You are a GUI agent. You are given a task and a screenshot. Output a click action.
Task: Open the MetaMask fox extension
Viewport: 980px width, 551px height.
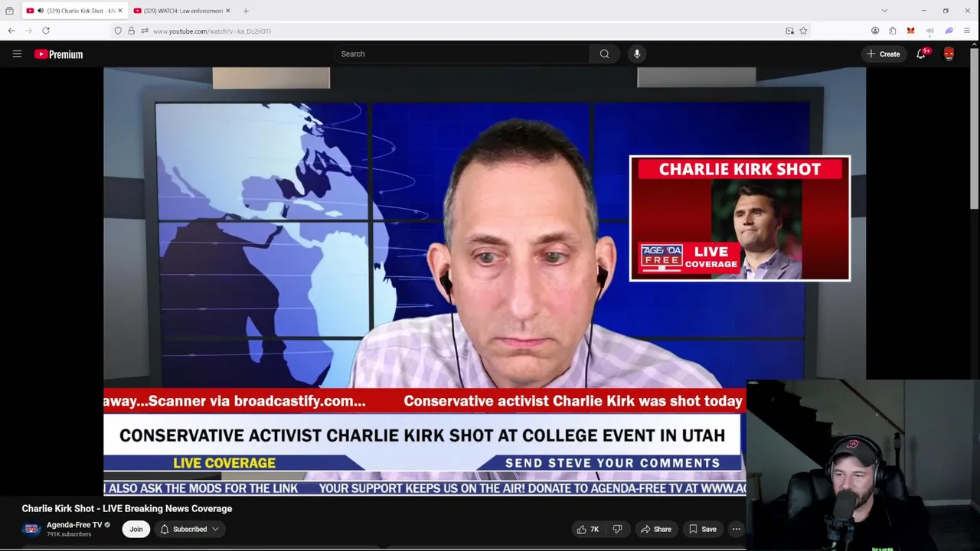[910, 31]
